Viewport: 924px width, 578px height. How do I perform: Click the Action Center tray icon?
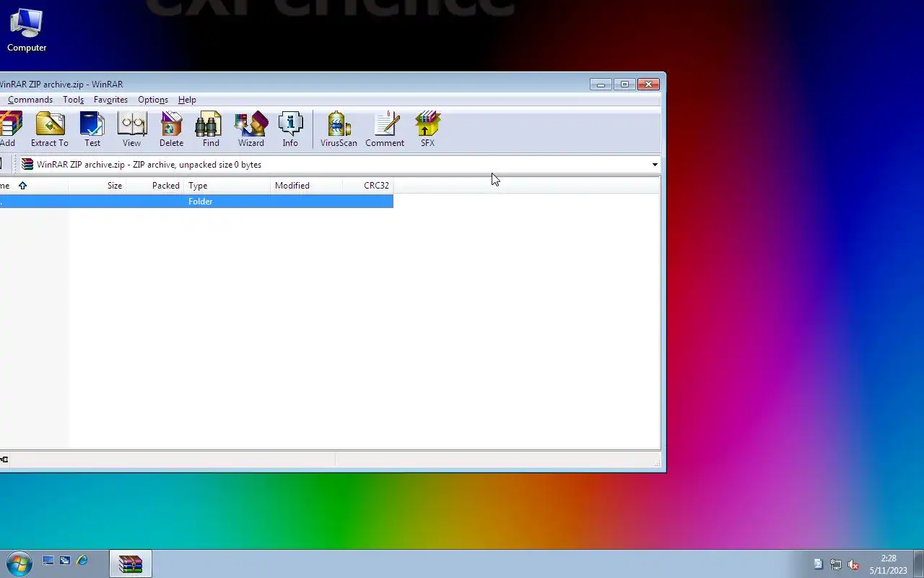[x=818, y=564]
